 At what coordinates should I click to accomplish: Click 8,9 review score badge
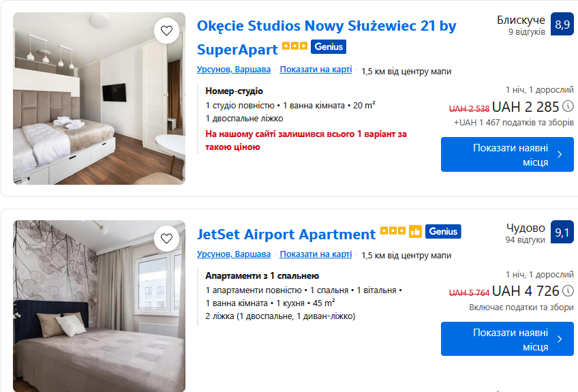click(562, 25)
